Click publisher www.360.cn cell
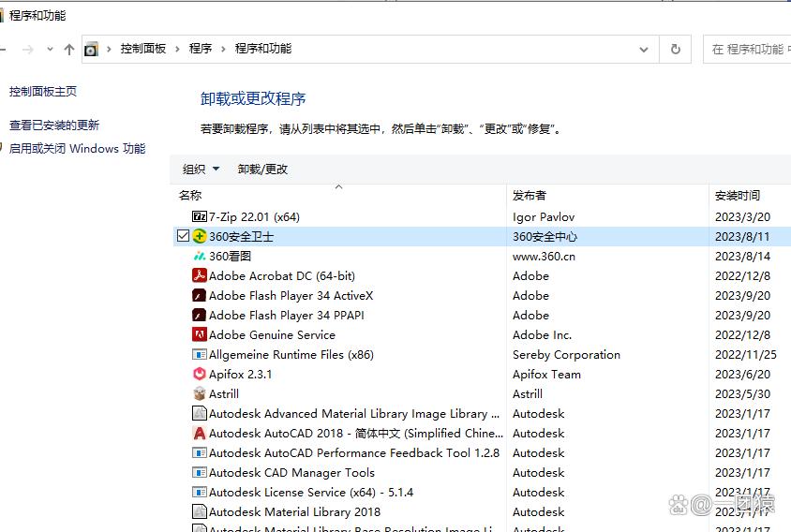The height and width of the screenshot is (532, 791). pos(544,257)
